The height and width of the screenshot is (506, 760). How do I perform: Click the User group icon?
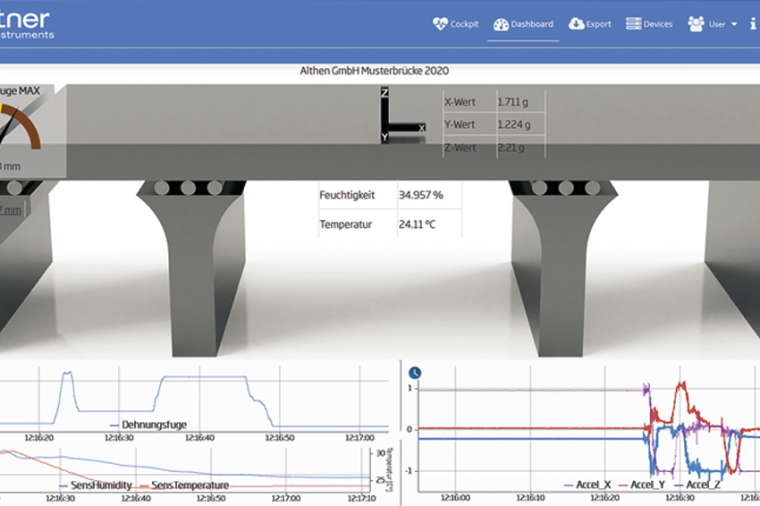(x=695, y=23)
